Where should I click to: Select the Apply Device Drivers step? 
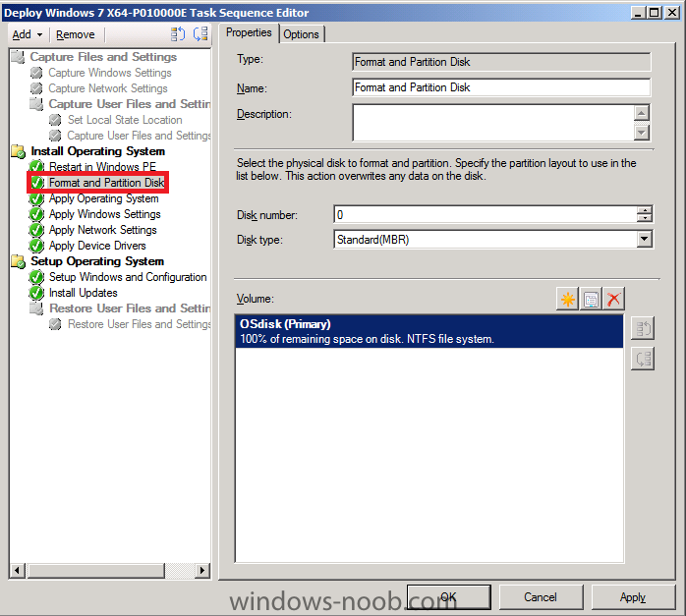tap(97, 246)
